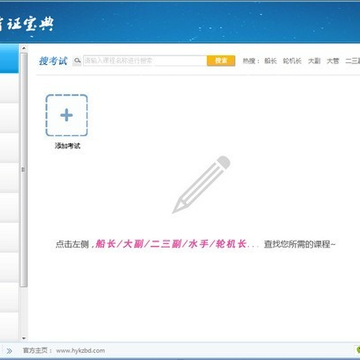The width and height of the screenshot is (360, 360).
Task: Click the 官方主页 label in status bar
Action: pos(35,351)
